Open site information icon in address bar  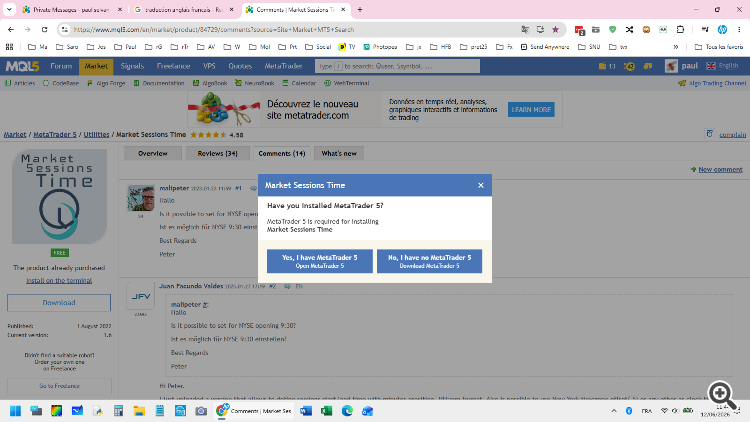coord(64,30)
